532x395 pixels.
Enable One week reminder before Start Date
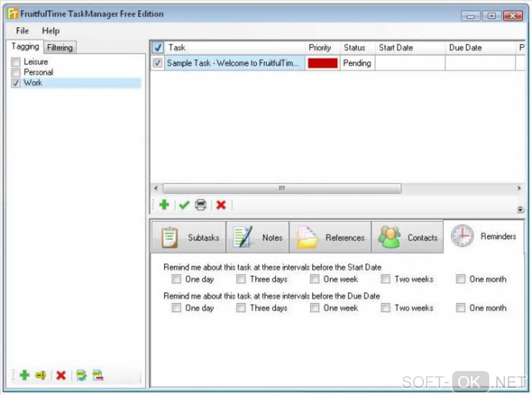315,279
